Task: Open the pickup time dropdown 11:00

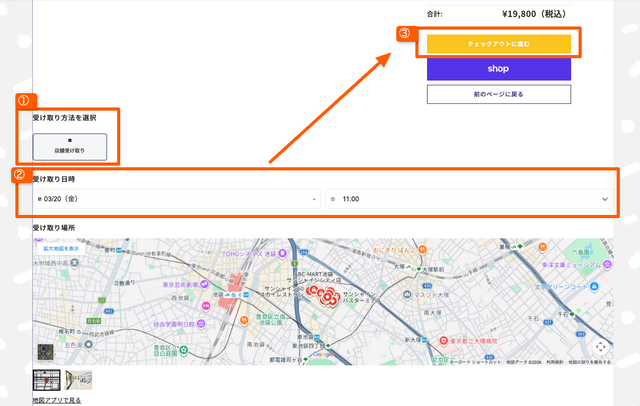Action: coord(468,199)
